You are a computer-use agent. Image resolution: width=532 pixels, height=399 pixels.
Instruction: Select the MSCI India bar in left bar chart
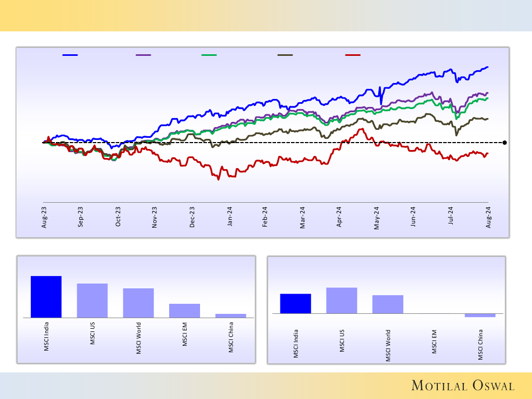(46, 297)
